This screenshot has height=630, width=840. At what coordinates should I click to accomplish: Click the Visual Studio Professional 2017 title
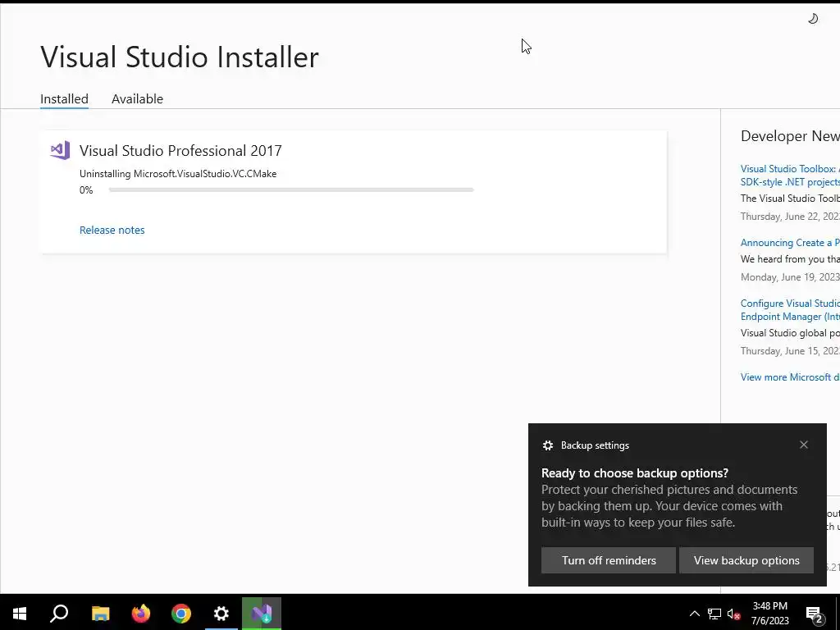point(180,151)
